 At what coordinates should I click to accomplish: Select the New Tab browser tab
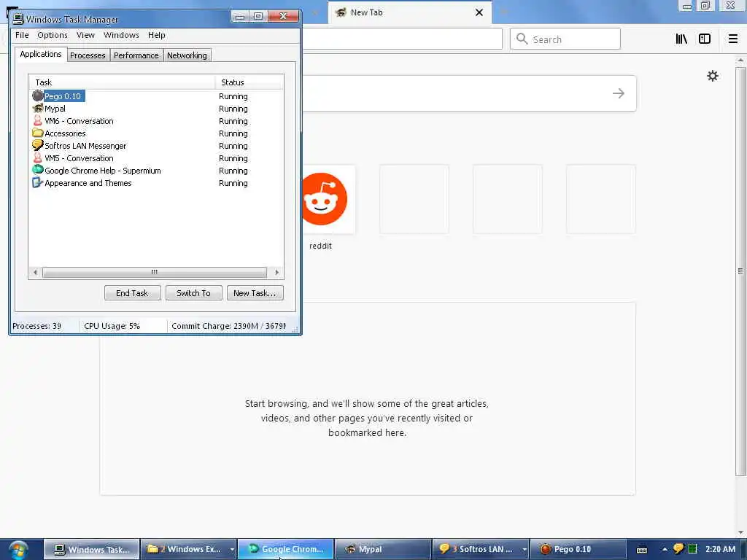[410, 12]
